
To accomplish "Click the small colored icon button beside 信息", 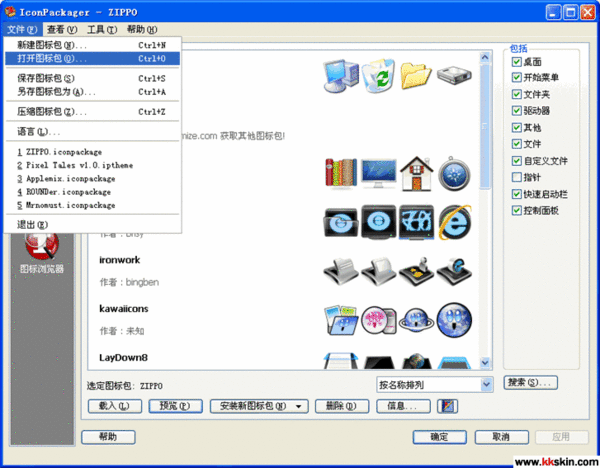I will coord(447,406).
